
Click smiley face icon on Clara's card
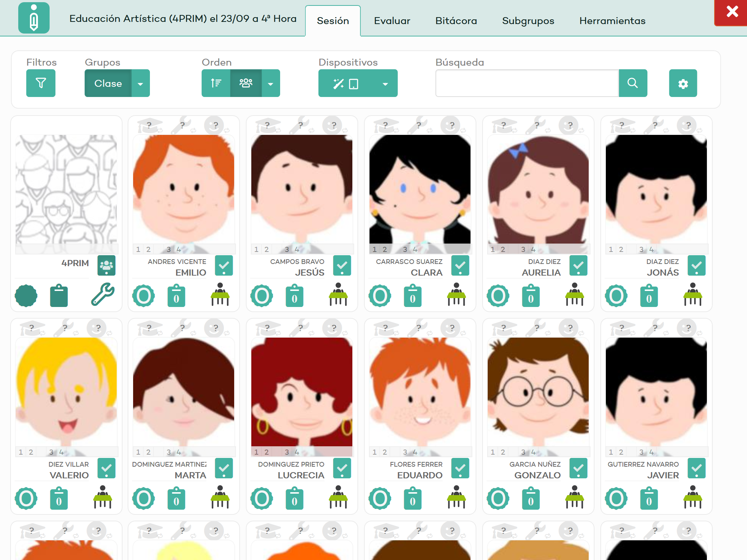(x=450, y=125)
